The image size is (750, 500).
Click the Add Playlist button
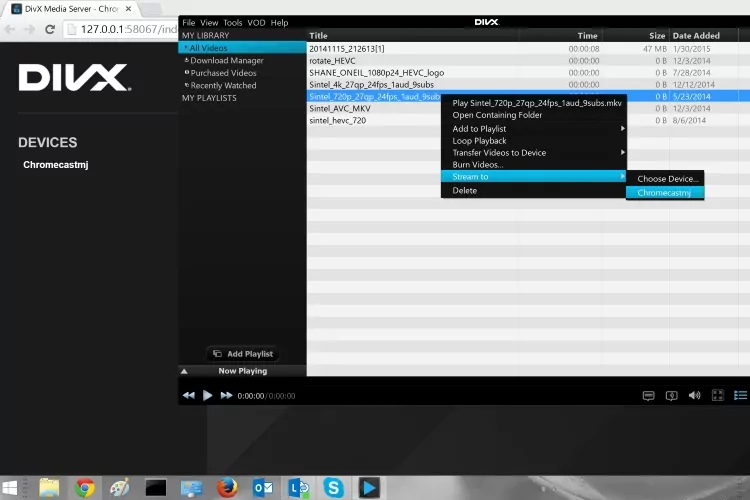point(243,354)
